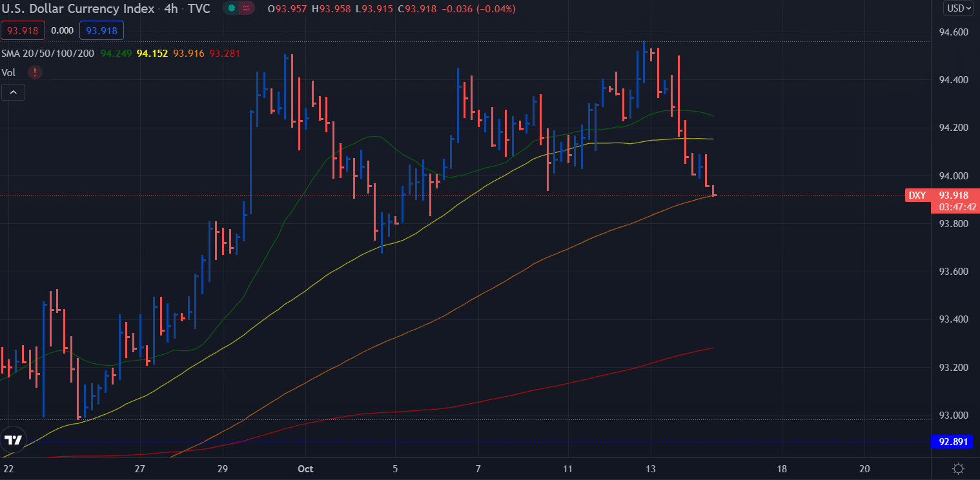980x480 pixels.
Task: Click the date label 22 on the time axis
Action: [7, 468]
